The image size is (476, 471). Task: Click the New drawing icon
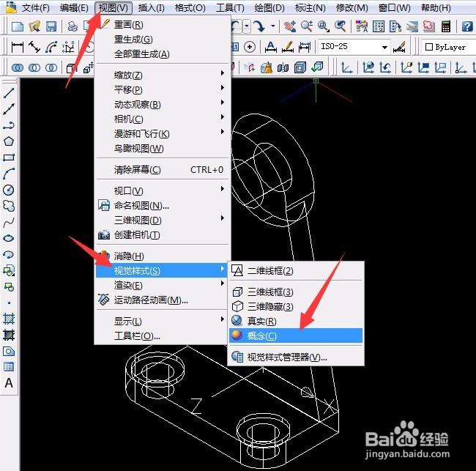tap(18, 26)
